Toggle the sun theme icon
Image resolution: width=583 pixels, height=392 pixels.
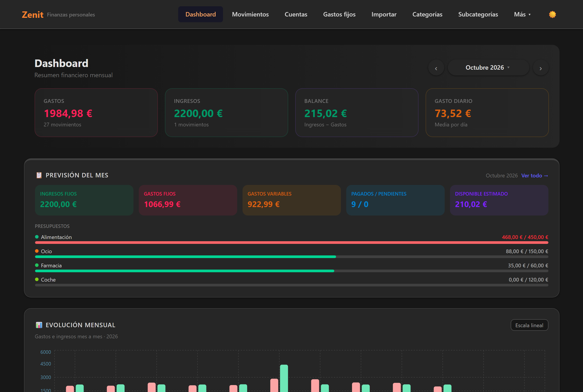(x=552, y=15)
